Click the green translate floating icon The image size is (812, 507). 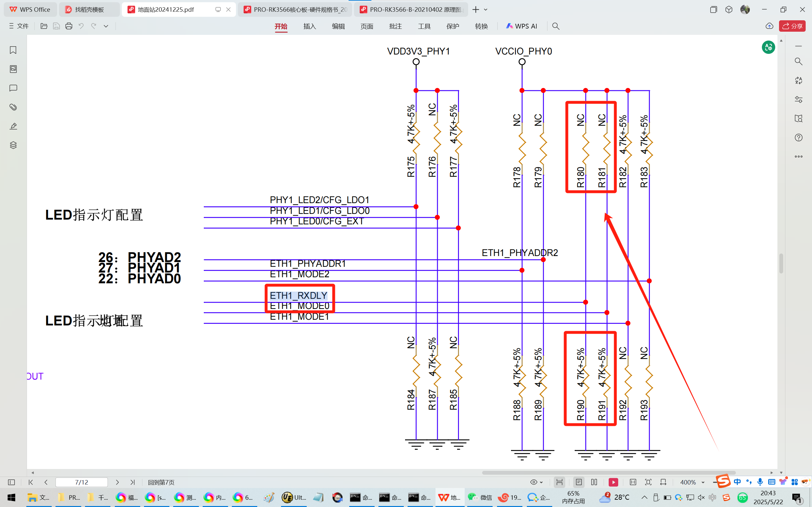coord(768,47)
